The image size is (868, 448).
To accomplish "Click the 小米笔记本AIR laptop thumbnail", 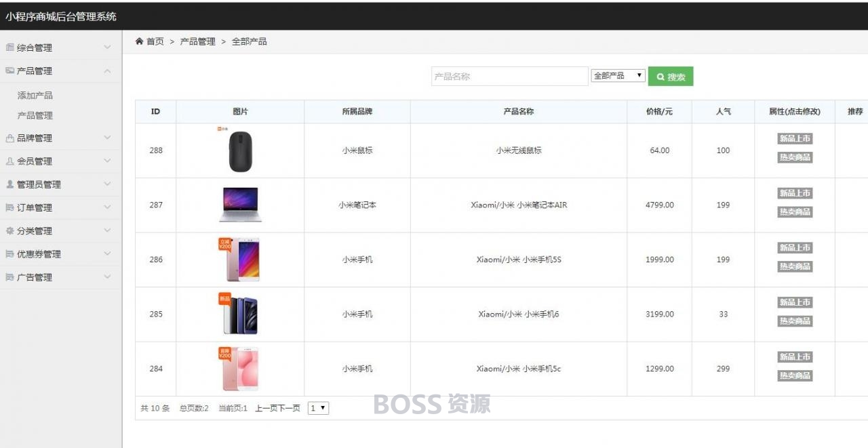I will click(x=240, y=205).
